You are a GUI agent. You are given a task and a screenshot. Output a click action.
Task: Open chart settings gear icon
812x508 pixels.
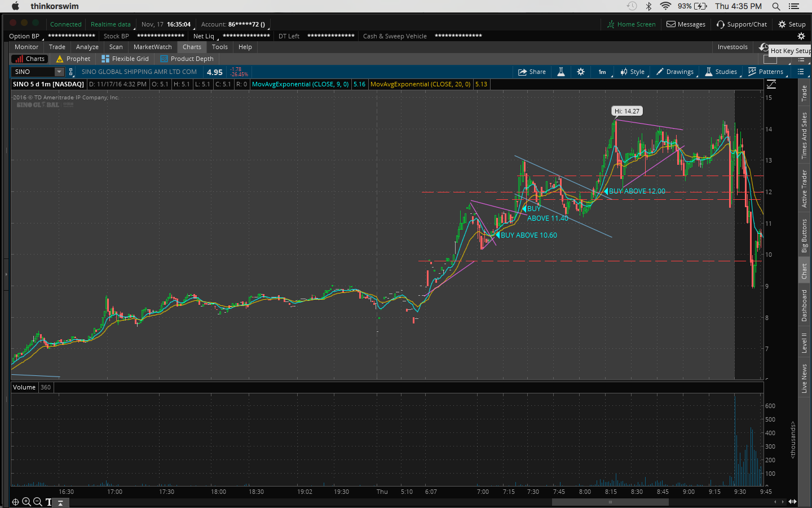pos(581,72)
